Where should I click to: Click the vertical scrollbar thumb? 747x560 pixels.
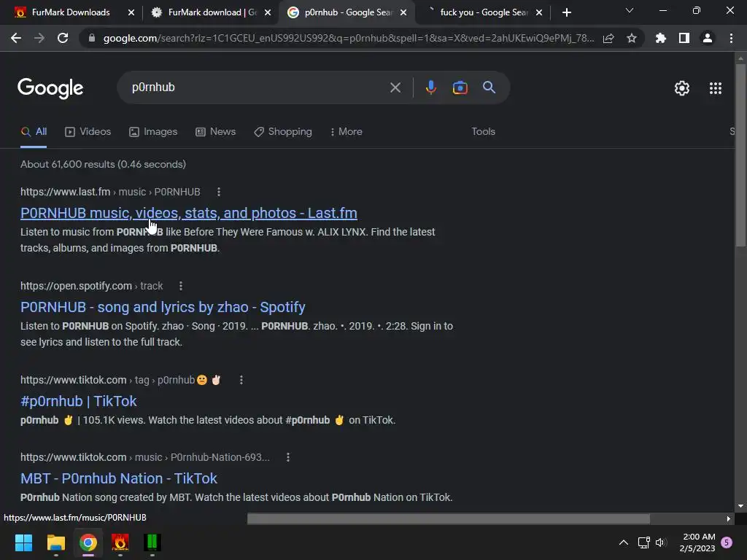(740, 155)
